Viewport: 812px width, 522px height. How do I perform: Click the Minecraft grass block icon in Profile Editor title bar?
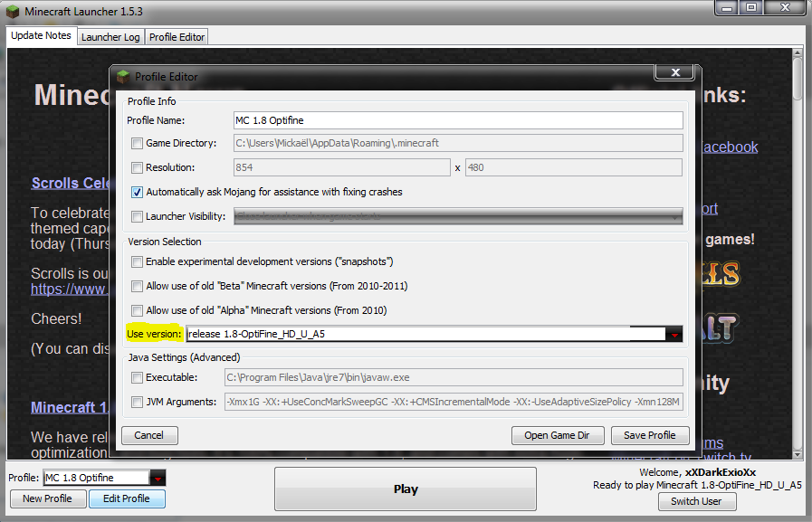point(123,77)
